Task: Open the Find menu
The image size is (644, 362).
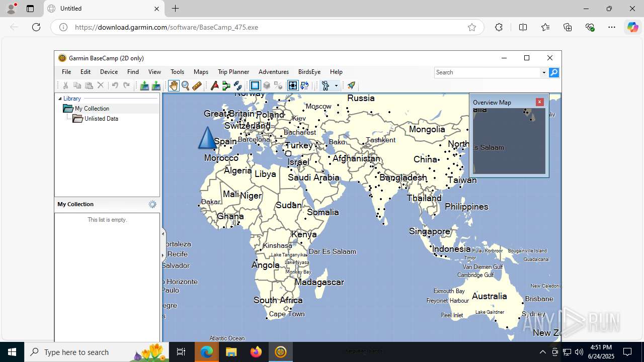Action: pyautogui.click(x=133, y=72)
